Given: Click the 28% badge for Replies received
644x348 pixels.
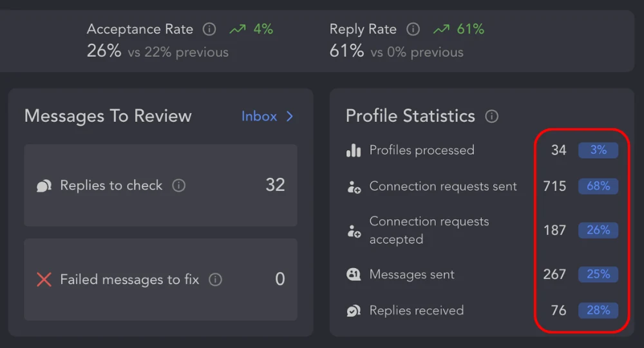Looking at the screenshot, I should click(x=598, y=310).
